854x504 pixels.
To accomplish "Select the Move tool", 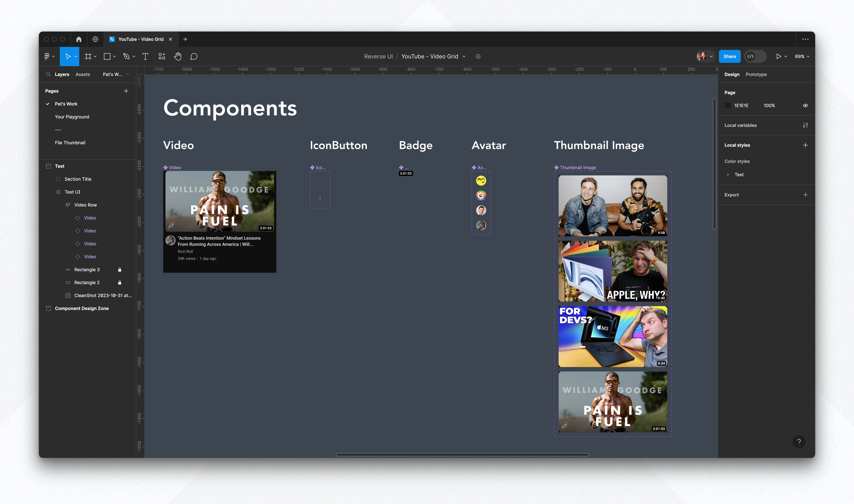I will click(x=68, y=56).
